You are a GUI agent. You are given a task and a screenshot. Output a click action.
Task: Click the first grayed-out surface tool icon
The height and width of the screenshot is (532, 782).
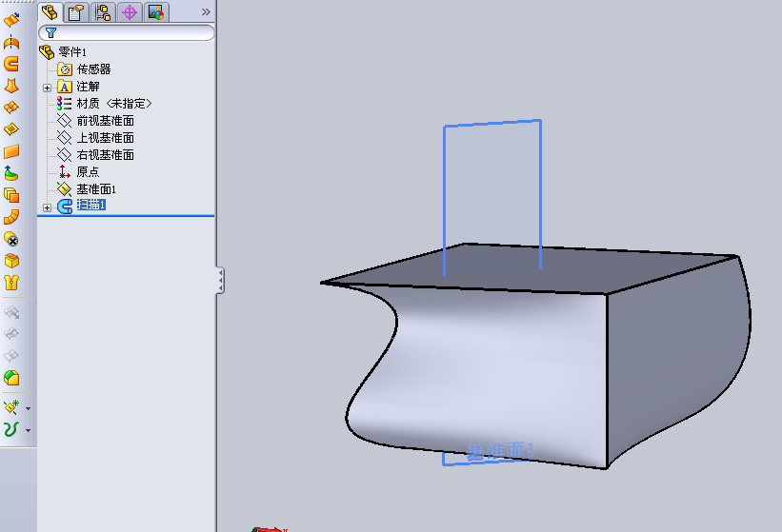coord(11,312)
